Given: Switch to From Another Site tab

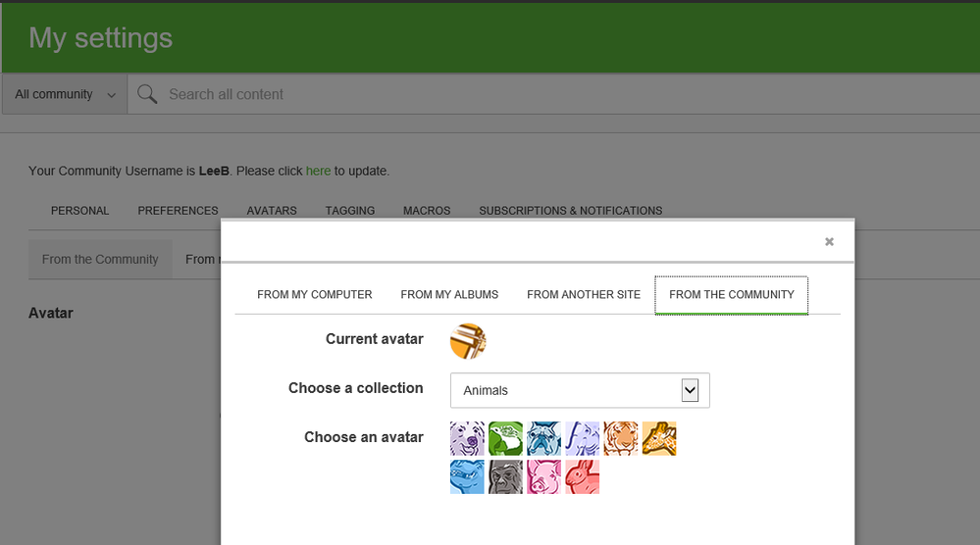Looking at the screenshot, I should tap(584, 295).
